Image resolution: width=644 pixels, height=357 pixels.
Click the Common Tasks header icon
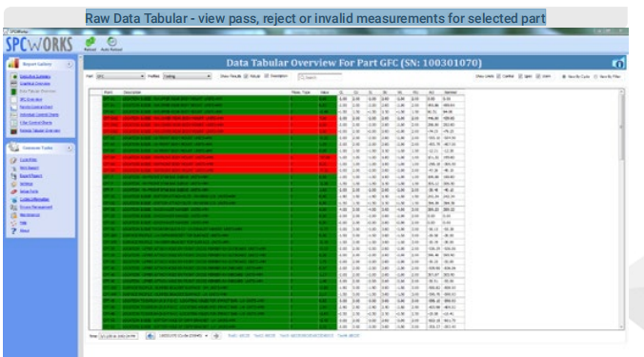pyautogui.click(x=14, y=148)
